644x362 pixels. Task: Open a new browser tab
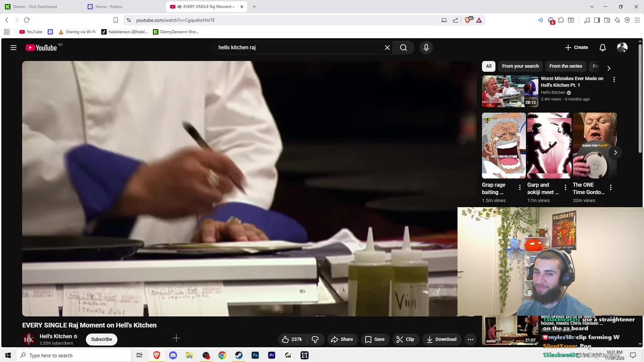[x=254, y=7]
